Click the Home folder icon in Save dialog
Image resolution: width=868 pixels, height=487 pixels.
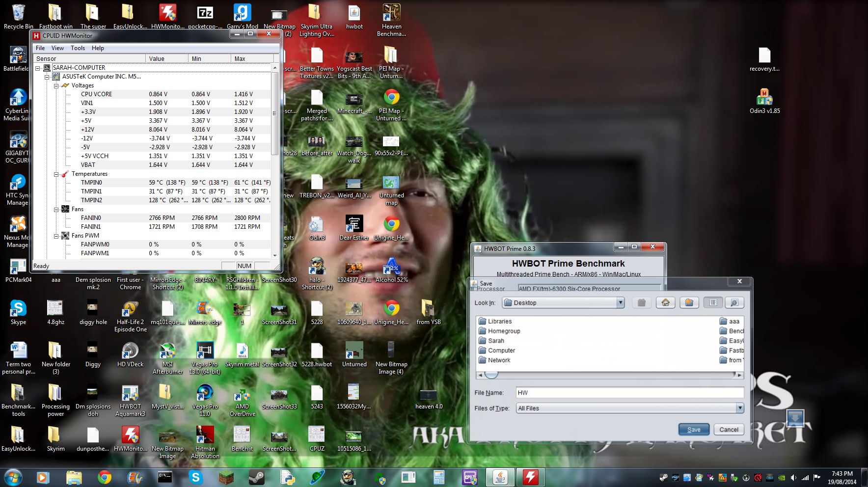(666, 302)
